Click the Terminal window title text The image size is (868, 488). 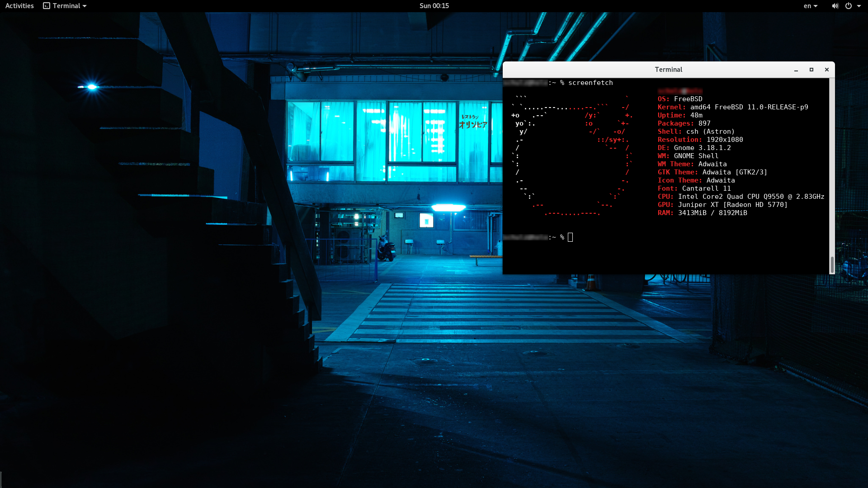point(668,70)
